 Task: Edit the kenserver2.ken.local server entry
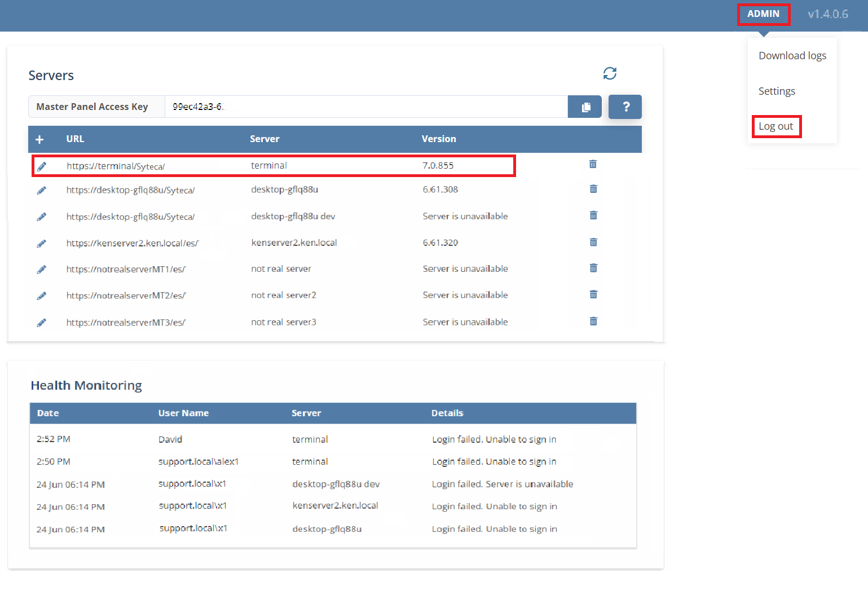(42, 244)
